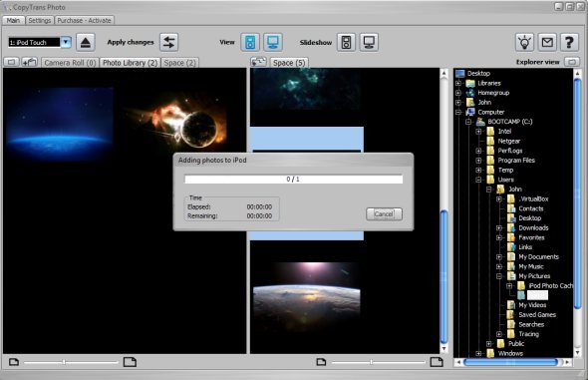Click the Apply changes arrows icon

click(169, 42)
